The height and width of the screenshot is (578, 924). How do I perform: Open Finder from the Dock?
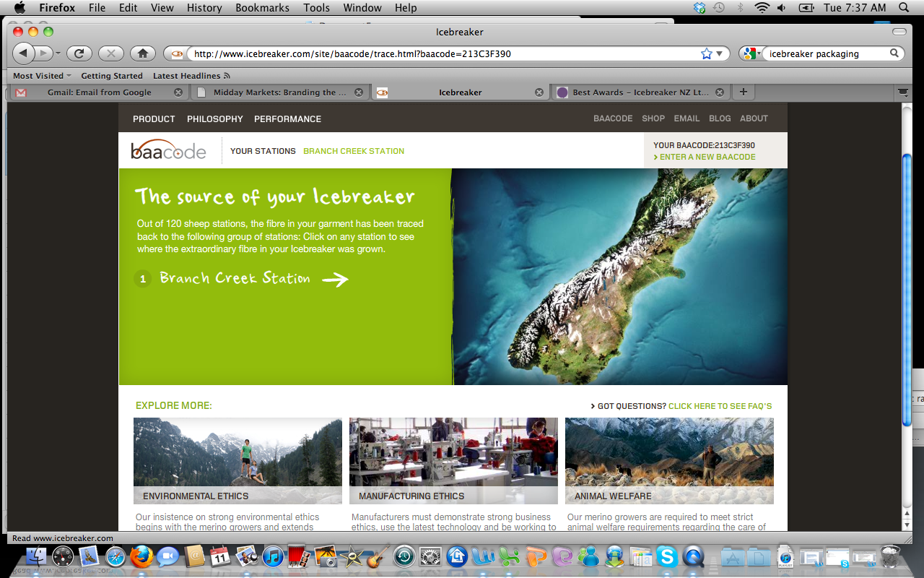(36, 556)
